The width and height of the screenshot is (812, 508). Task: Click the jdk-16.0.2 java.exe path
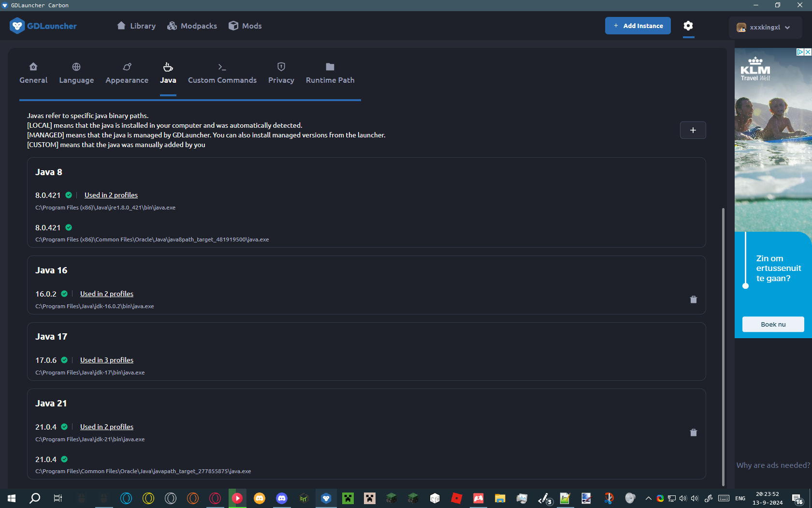[x=95, y=306]
